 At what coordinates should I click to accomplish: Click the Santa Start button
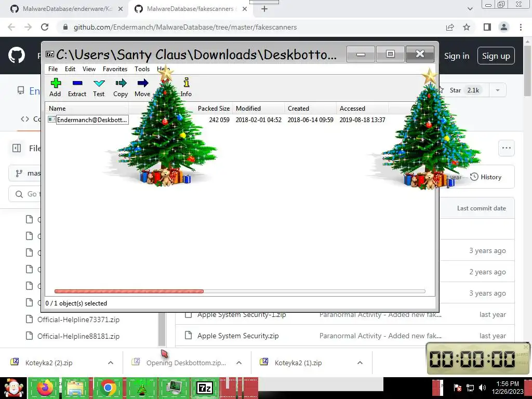[x=13, y=388]
